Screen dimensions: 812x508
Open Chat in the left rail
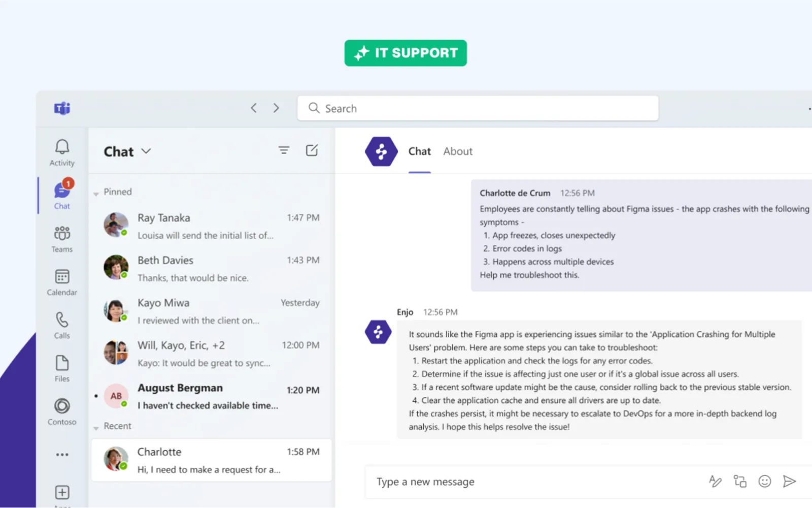click(62, 195)
